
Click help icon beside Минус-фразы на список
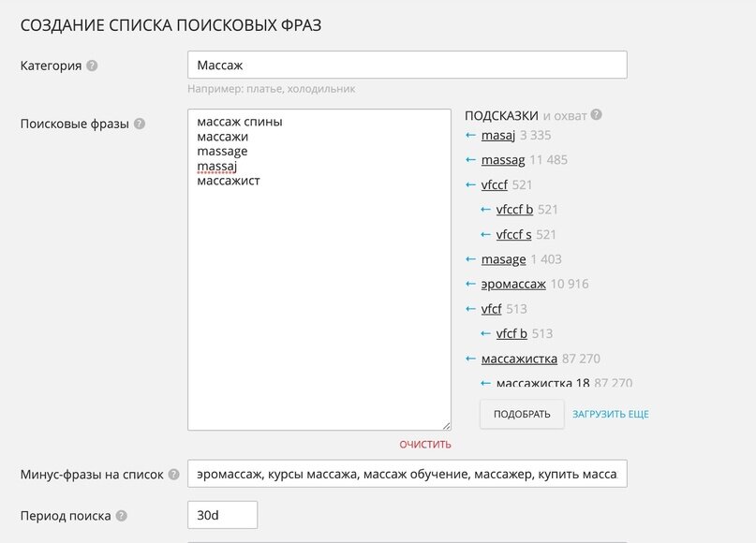[173, 475]
